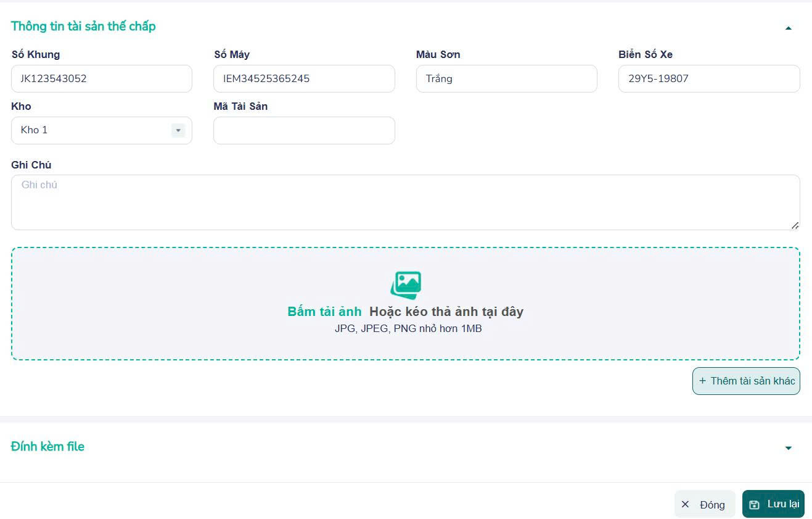
Task: Click the Kho label above the dropdown
Action: (x=21, y=106)
